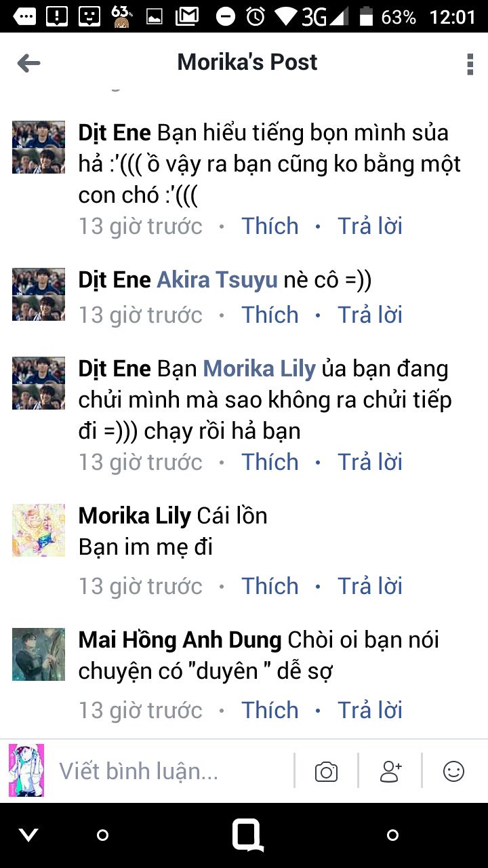Open the Morika Lily mention in Dịt Ene's comment
The image size is (488, 868).
(x=260, y=369)
